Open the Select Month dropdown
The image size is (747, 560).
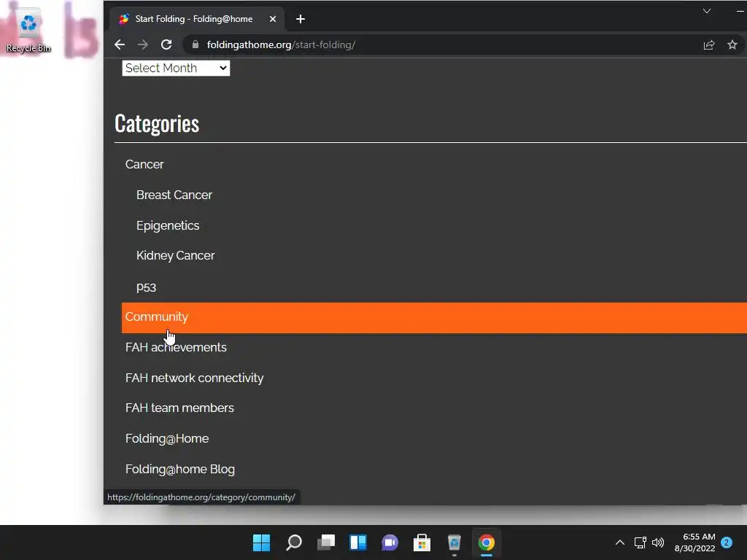coord(176,68)
